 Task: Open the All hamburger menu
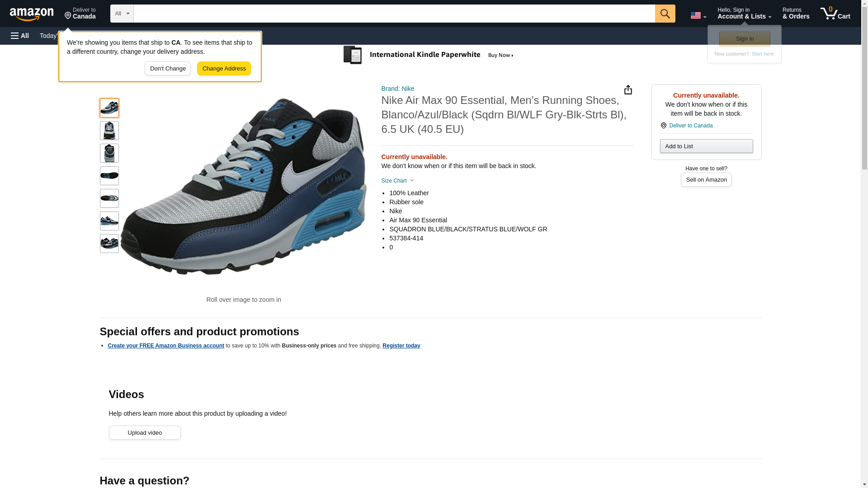[20, 36]
